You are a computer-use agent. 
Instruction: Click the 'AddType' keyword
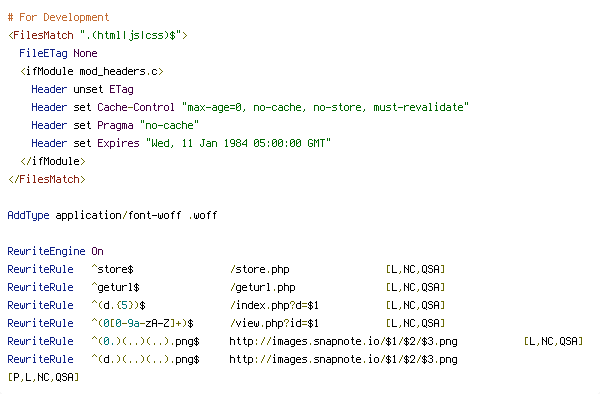point(28,215)
